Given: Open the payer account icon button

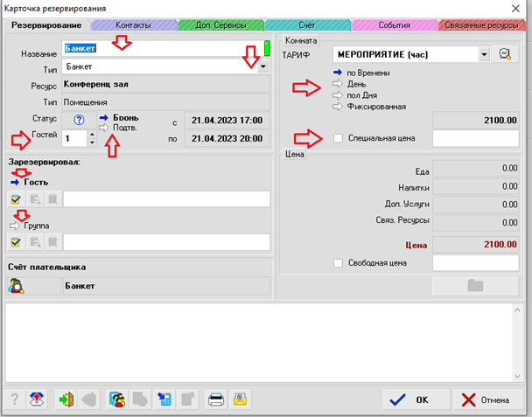Looking at the screenshot, I should coord(16,284).
